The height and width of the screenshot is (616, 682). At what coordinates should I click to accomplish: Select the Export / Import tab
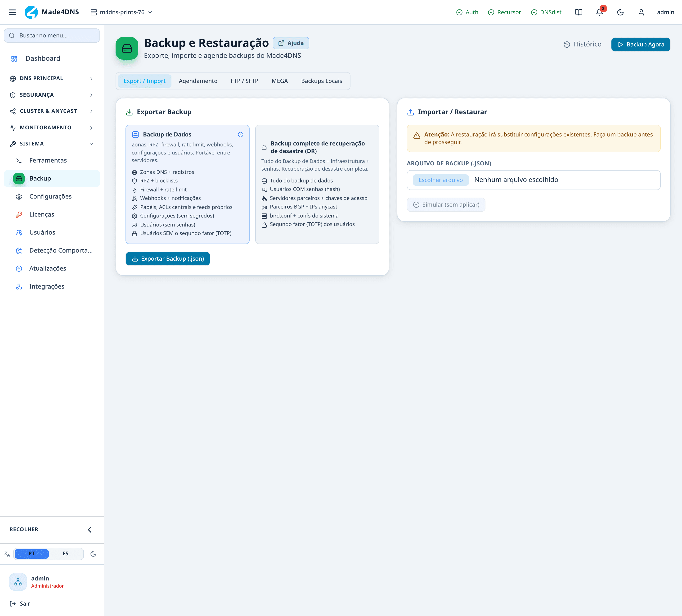tap(144, 81)
